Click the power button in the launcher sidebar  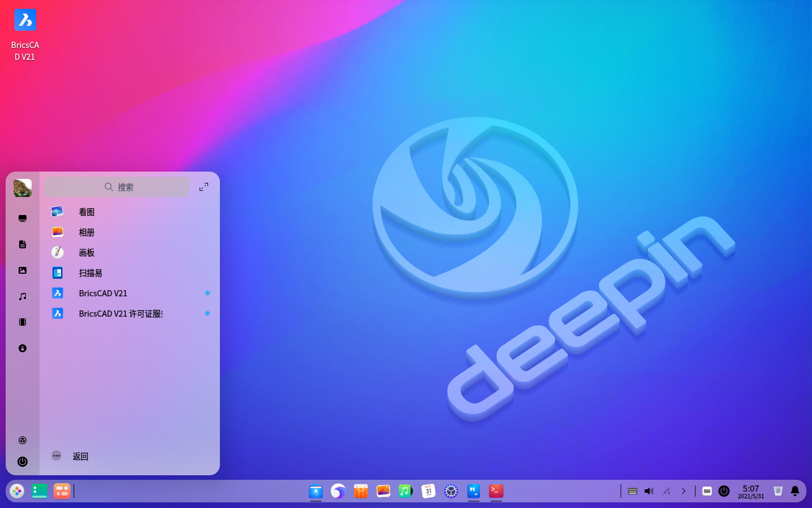23,462
